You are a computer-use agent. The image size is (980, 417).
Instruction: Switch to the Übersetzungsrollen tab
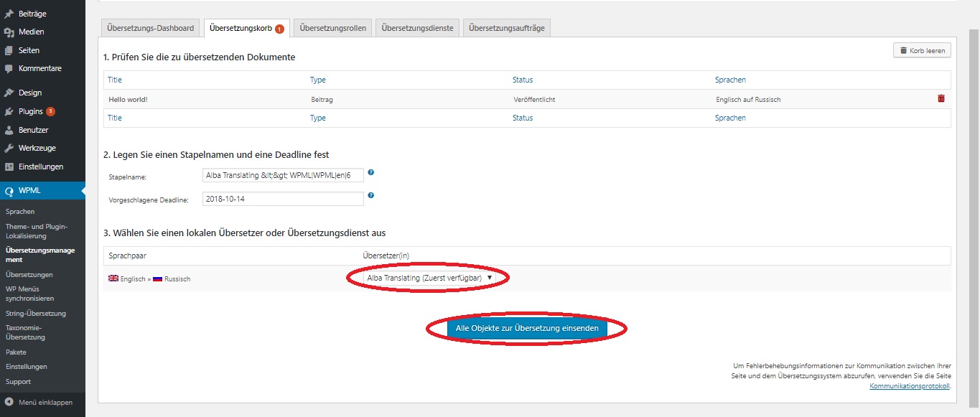[332, 28]
